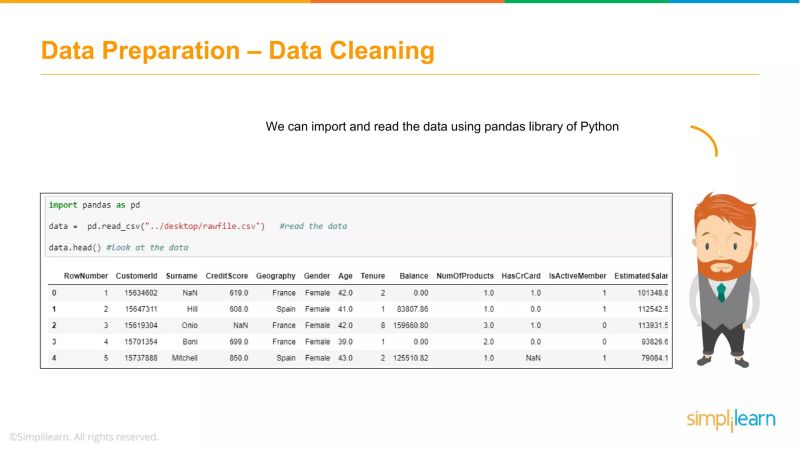Click CustomerId cell 15634602
The height and width of the screenshot is (450, 800).
[x=141, y=293]
